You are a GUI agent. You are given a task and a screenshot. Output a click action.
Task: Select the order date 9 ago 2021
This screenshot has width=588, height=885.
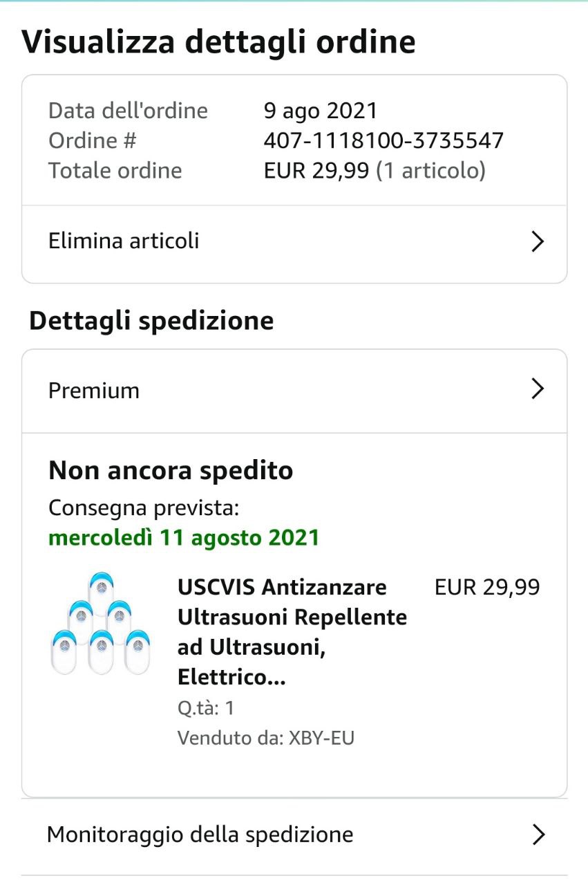pos(321,111)
